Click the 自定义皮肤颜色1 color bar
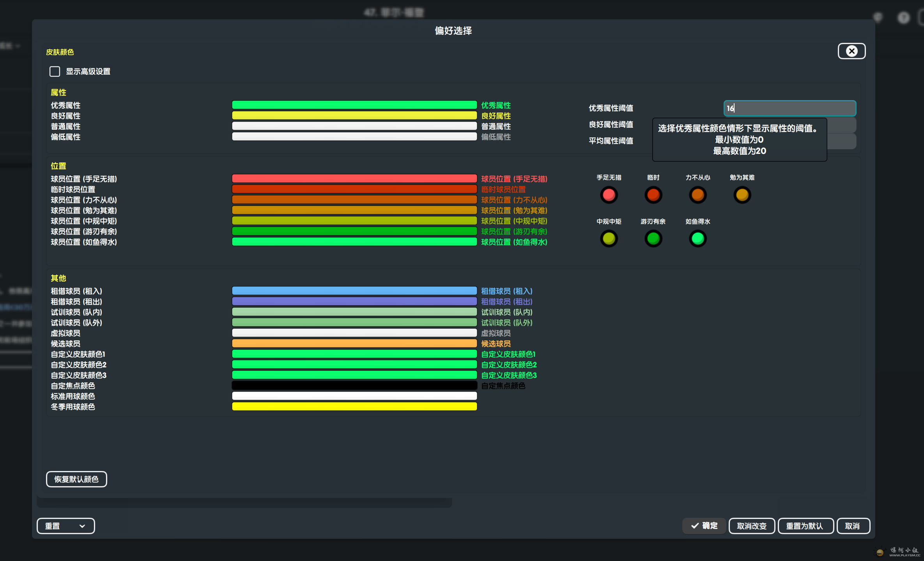 pos(354,354)
